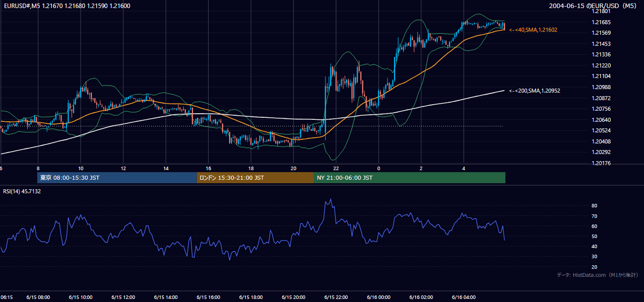
Task: Click the RSI 60 level label
Action: [x=594, y=226]
